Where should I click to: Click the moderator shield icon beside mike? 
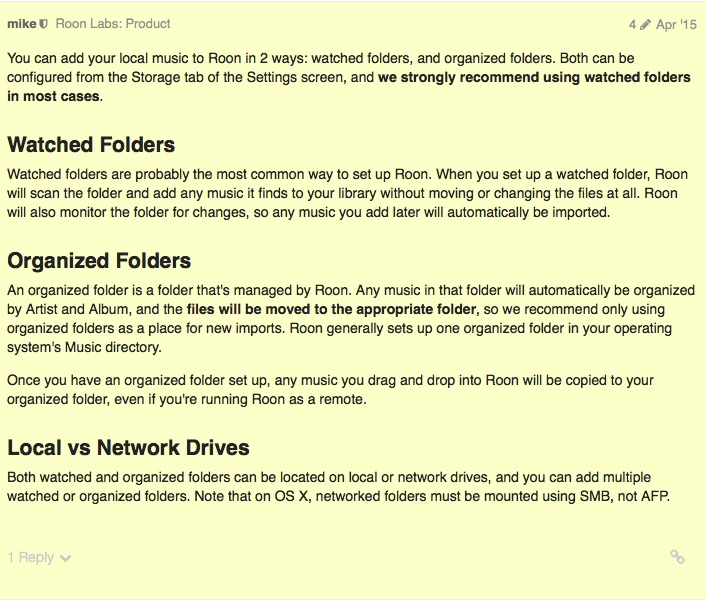pyautogui.click(x=44, y=24)
